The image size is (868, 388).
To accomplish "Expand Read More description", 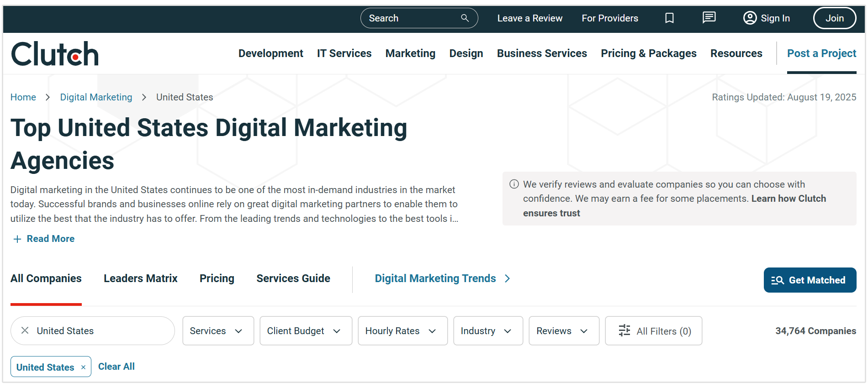I will pyautogui.click(x=44, y=239).
